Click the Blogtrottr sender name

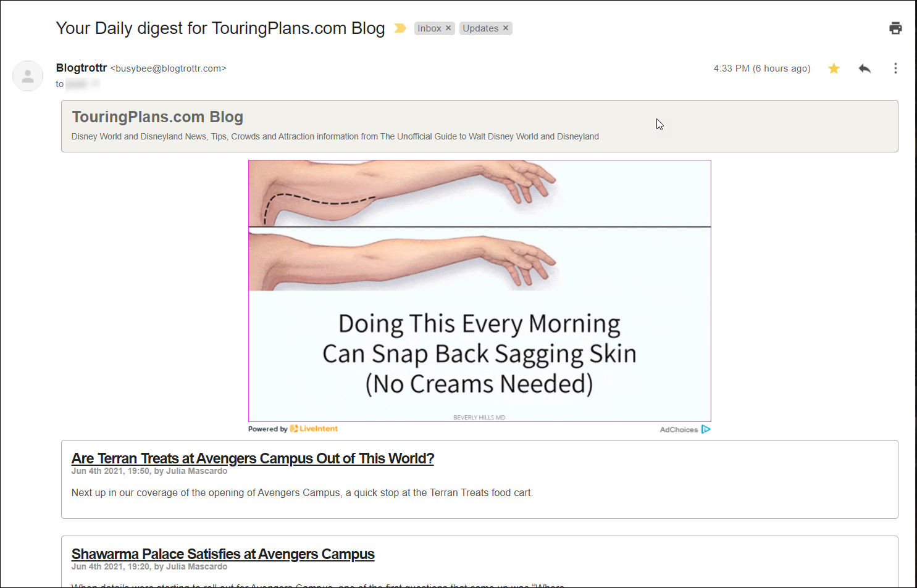(82, 68)
